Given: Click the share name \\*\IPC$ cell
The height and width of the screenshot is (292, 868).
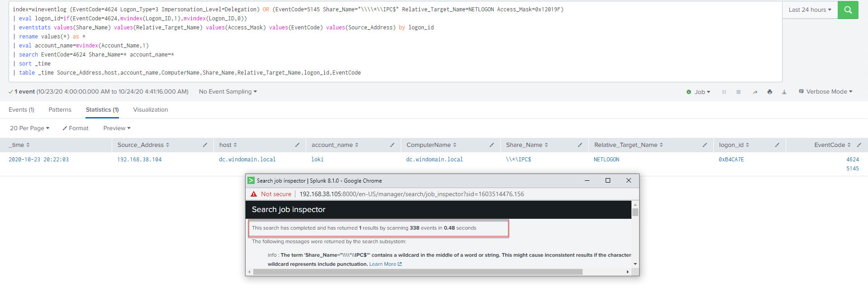Looking at the screenshot, I should coord(518,159).
